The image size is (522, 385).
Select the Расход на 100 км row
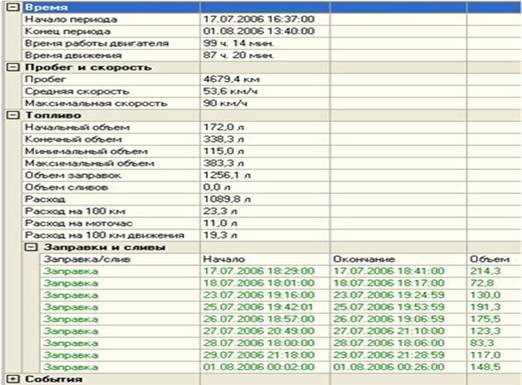(272, 211)
